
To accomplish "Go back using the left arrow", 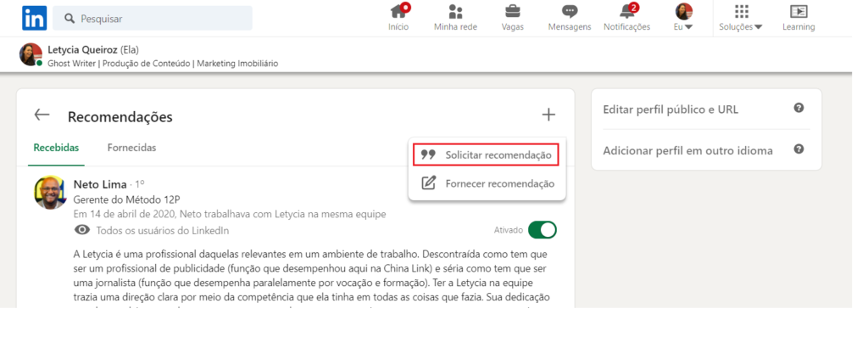I will click(x=42, y=115).
